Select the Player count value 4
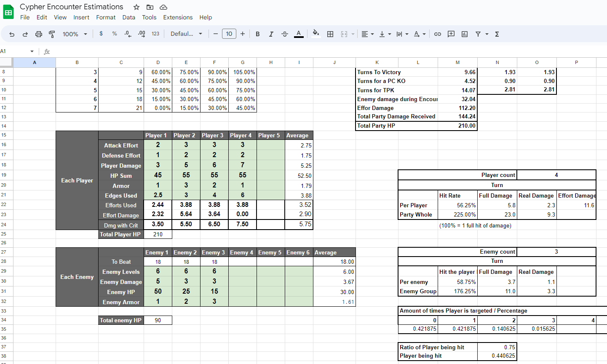 pos(556,175)
